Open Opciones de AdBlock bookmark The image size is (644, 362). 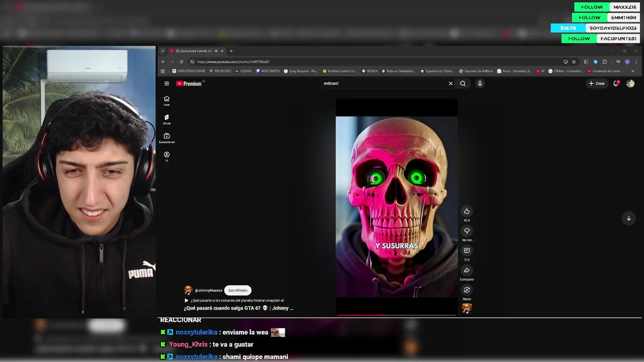pyautogui.click(x=476, y=71)
